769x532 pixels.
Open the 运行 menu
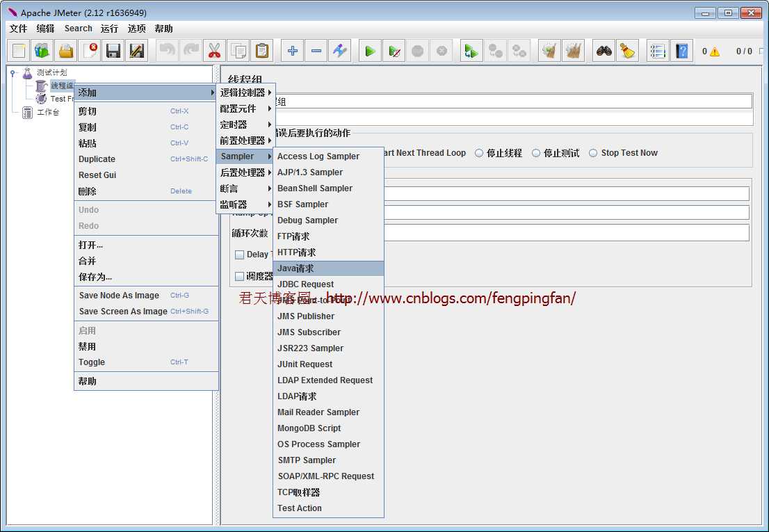point(109,29)
